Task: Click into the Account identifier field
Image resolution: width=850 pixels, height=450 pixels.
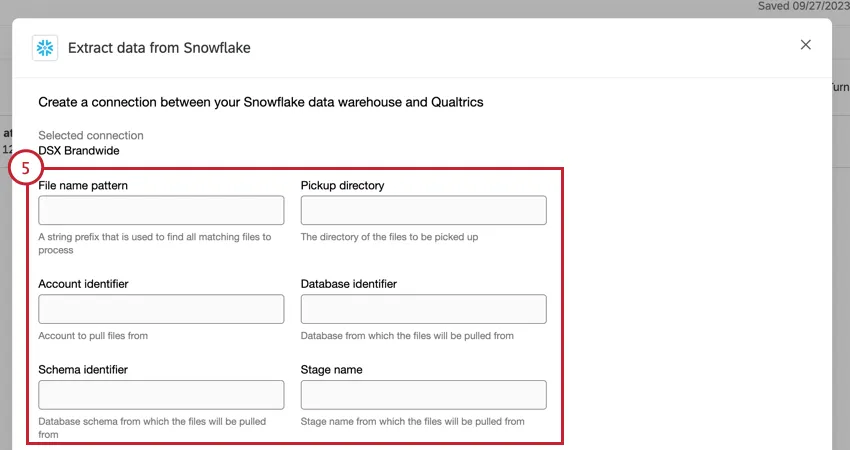Action: pyautogui.click(x=161, y=309)
